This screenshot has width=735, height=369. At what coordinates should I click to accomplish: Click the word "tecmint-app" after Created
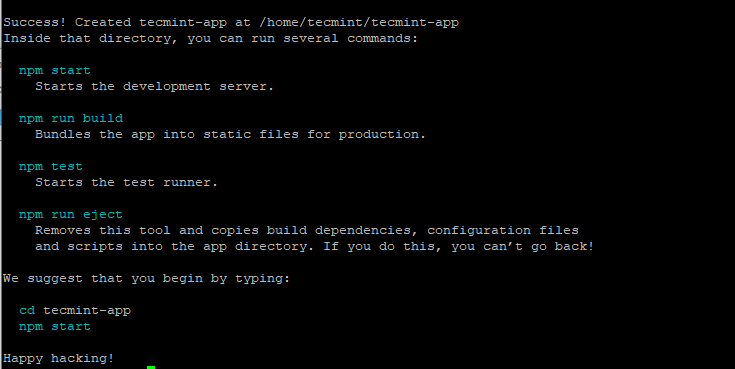click(183, 23)
